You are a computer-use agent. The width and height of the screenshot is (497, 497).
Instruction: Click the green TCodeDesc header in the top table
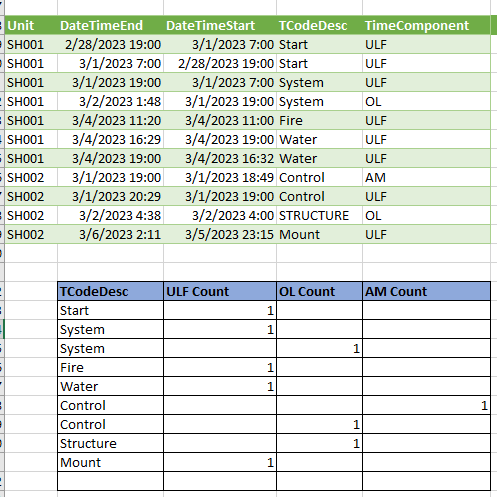(x=319, y=25)
